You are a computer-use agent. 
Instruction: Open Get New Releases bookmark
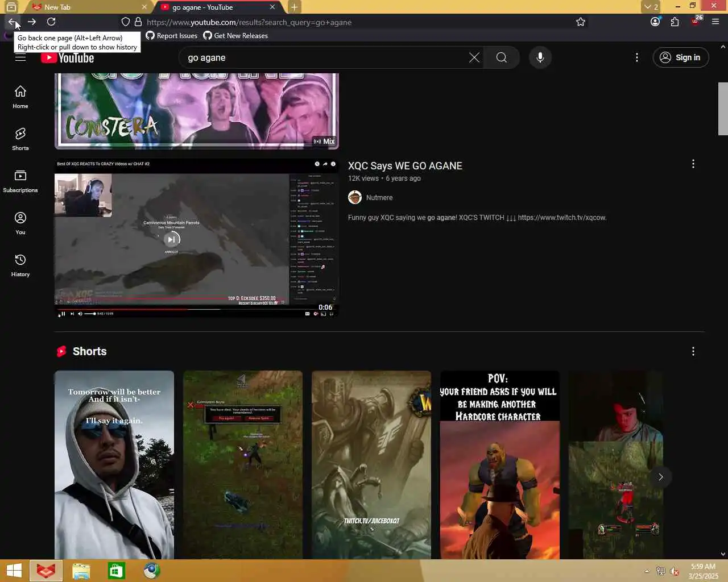(235, 35)
